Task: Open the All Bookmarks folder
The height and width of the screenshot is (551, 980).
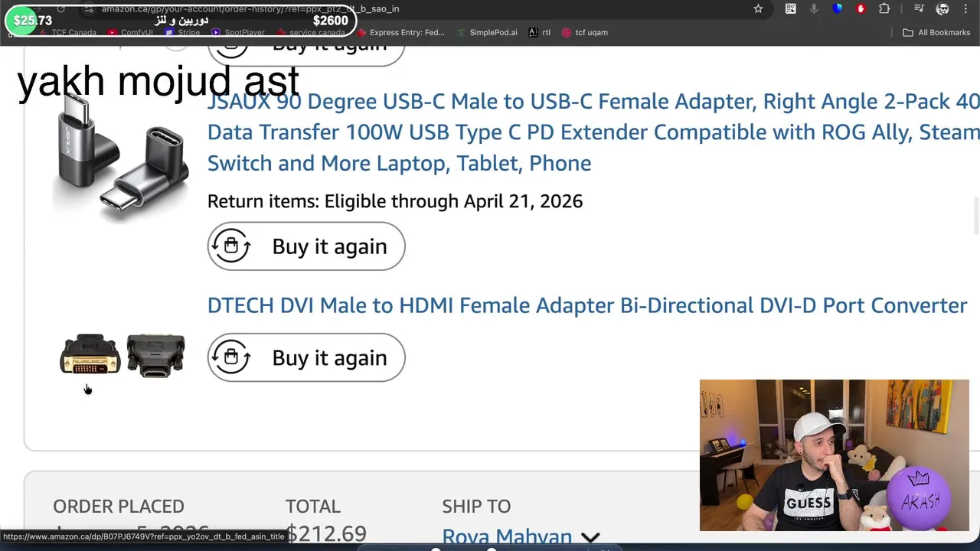Action: point(936,33)
